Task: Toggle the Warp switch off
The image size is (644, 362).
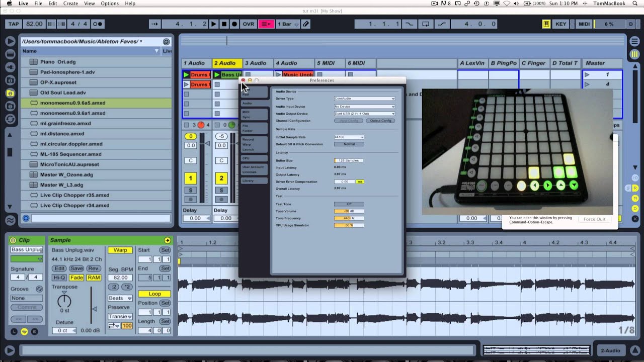Action: [120, 250]
